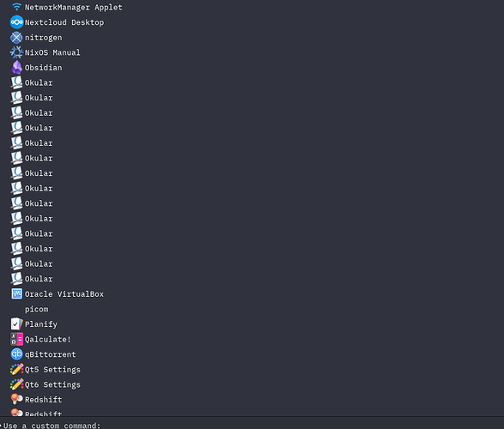Click the NetworkManager Applet wifi icon

tap(16, 7)
